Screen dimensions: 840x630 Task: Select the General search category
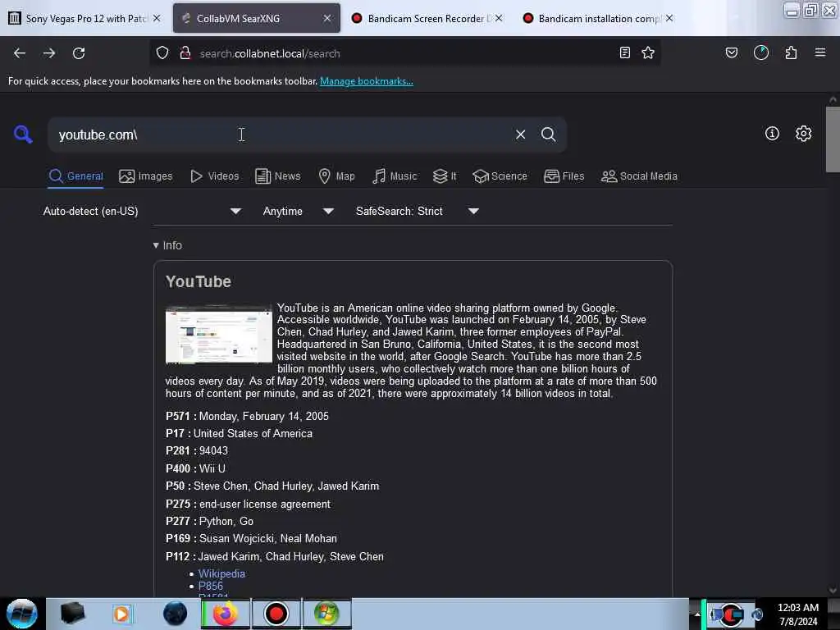point(75,176)
